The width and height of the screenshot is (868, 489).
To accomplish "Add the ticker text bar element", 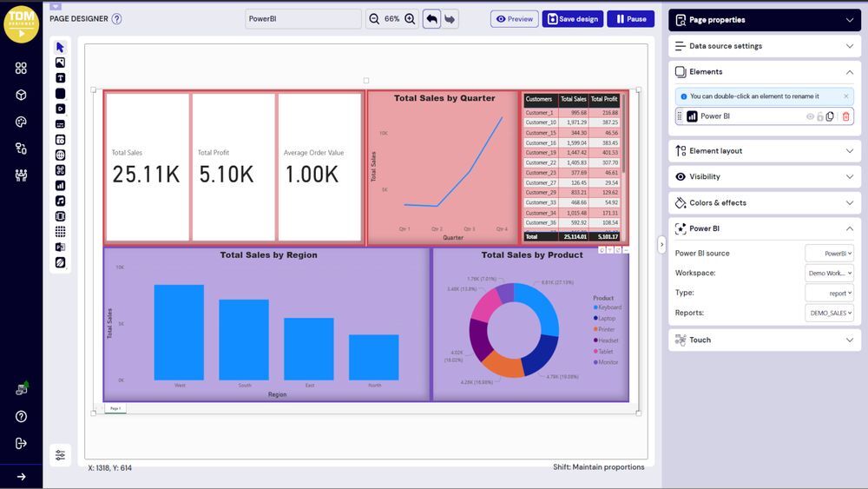I will point(61,124).
